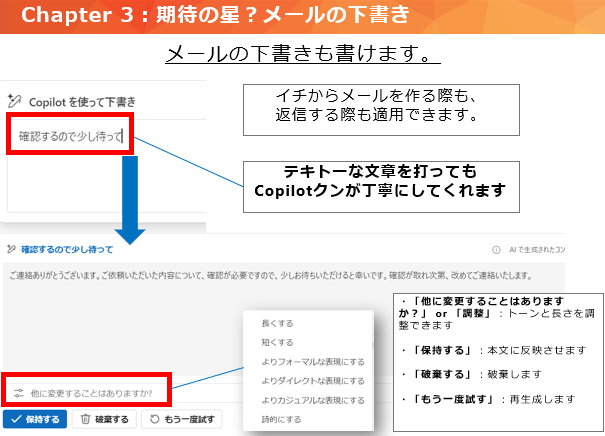Click the 「もう一度試す」:再生成します note

click(488, 399)
